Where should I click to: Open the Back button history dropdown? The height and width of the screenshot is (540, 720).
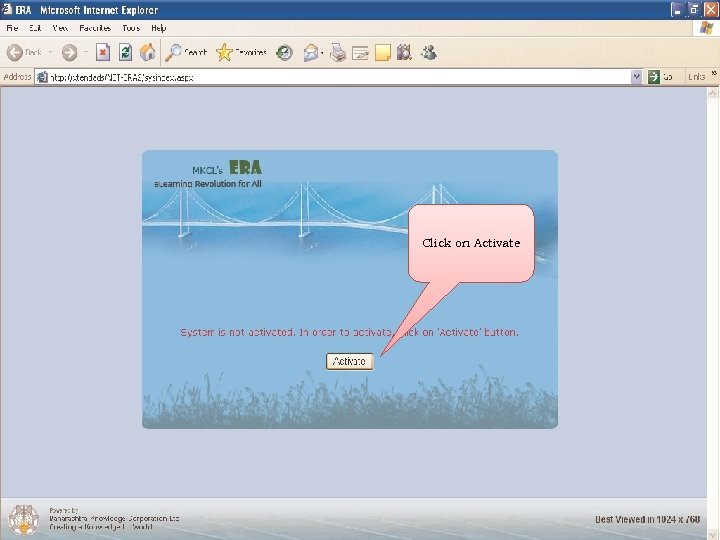point(50,52)
